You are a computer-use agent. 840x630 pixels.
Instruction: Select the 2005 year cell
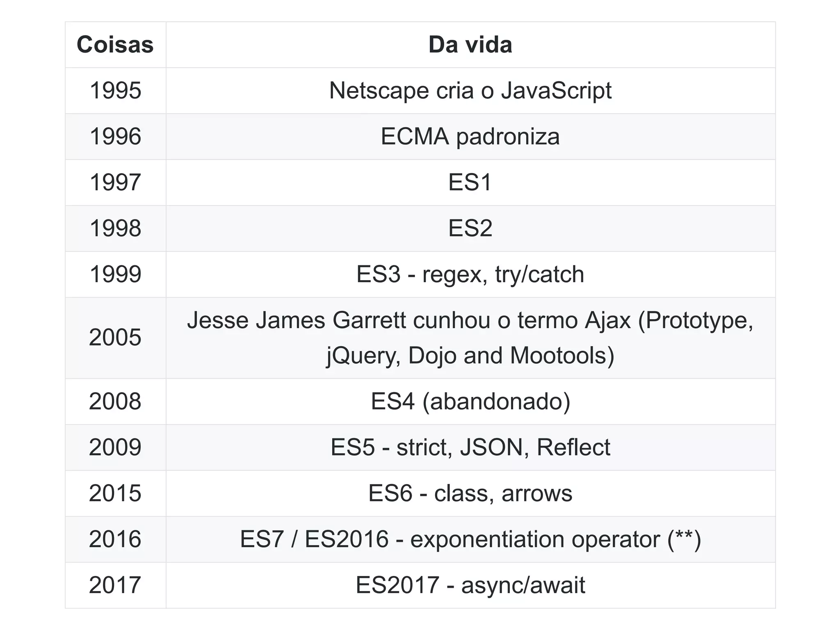point(115,338)
